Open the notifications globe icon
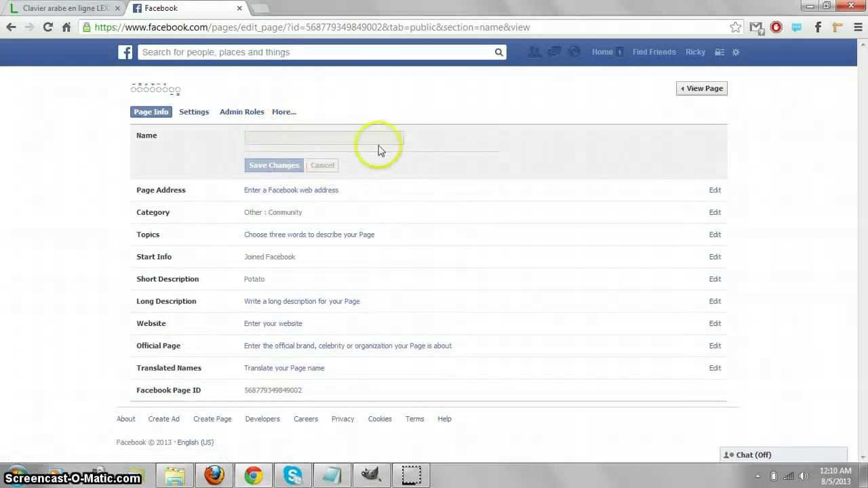This screenshot has width=868, height=488. pyautogui.click(x=574, y=52)
